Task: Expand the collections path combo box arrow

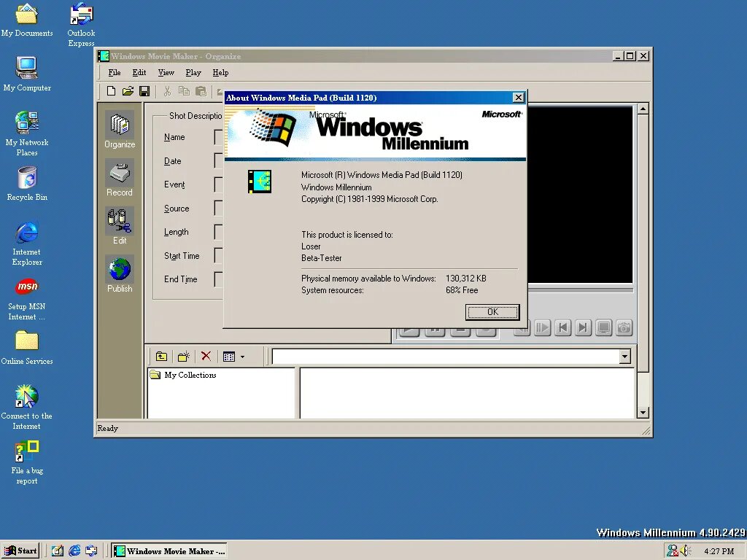Action: (624, 356)
